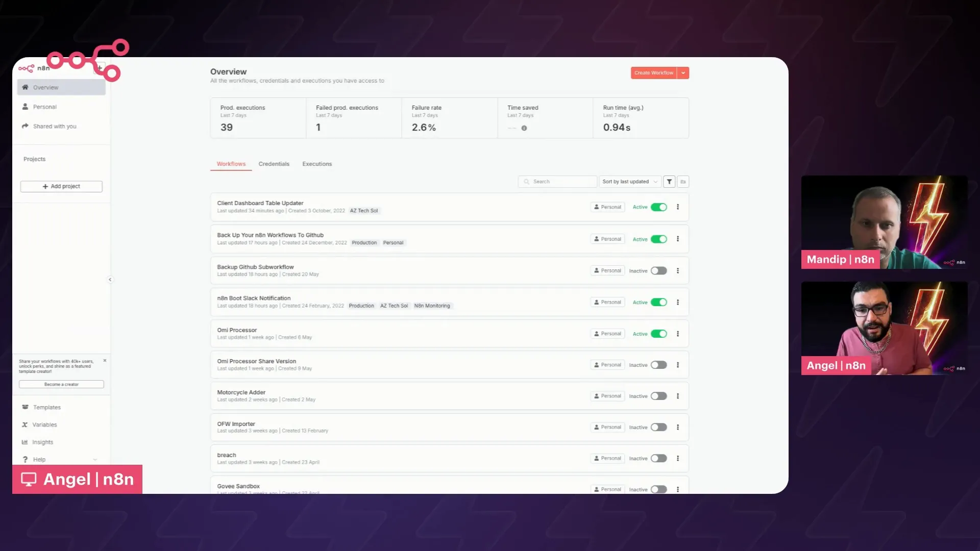The image size is (980, 551).
Task: Click the n8n logo in sidebar
Action: (x=34, y=68)
